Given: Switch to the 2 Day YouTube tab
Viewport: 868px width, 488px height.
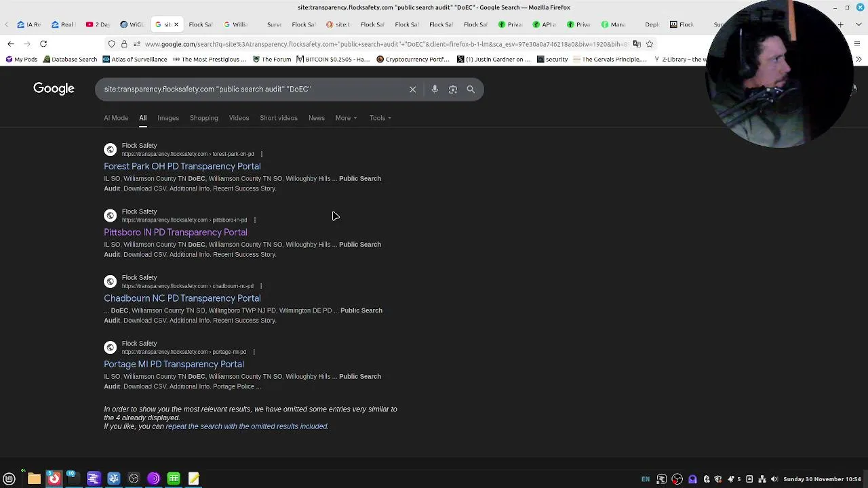Looking at the screenshot, I should pos(98,24).
